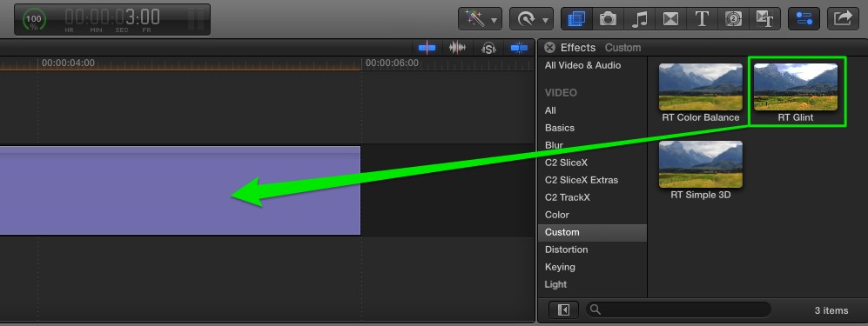Show the Inspector panel

coord(804,19)
